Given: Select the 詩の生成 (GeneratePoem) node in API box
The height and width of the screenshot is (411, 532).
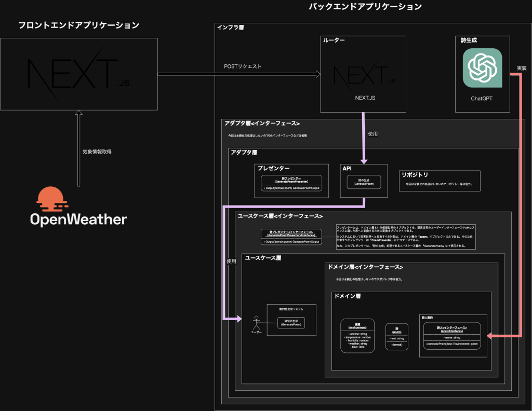Looking at the screenshot, I should [364, 182].
